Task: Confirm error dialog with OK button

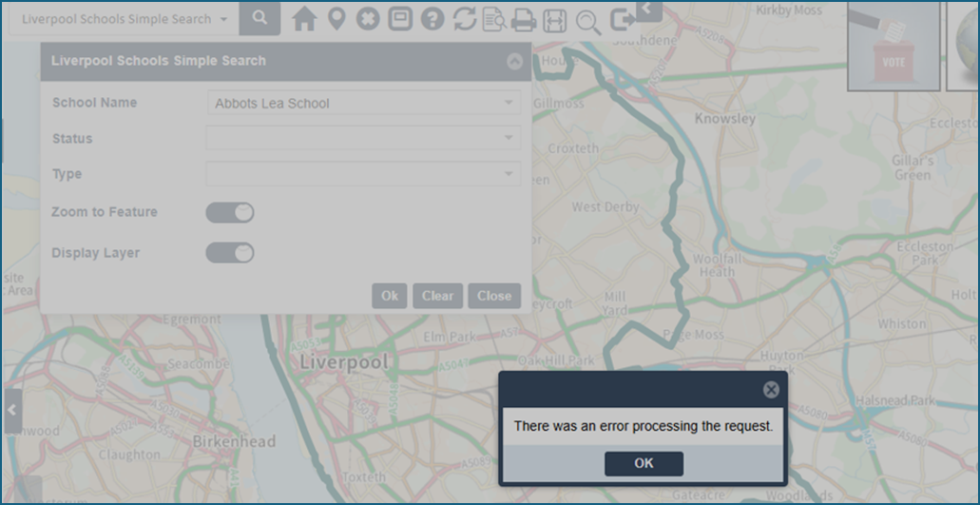Action: [644, 464]
